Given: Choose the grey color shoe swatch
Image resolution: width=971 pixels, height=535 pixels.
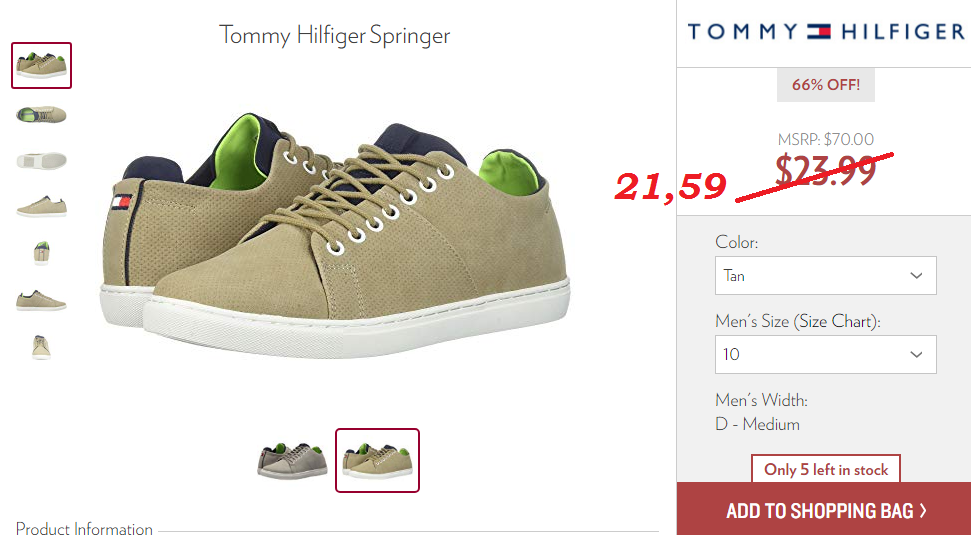Looking at the screenshot, I should 292,460.
